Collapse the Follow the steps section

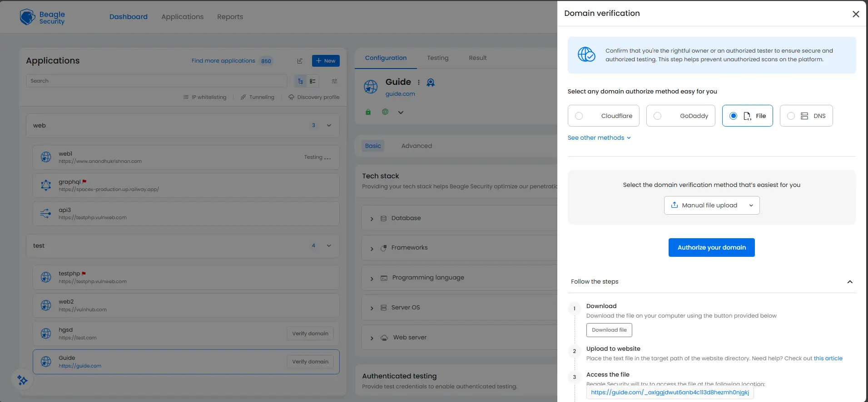(x=849, y=282)
